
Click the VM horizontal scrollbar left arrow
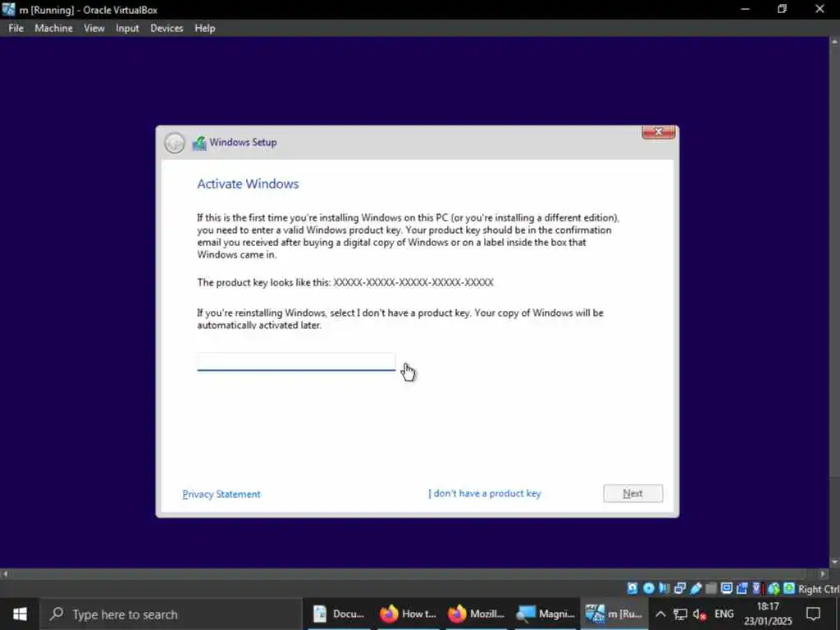5,573
